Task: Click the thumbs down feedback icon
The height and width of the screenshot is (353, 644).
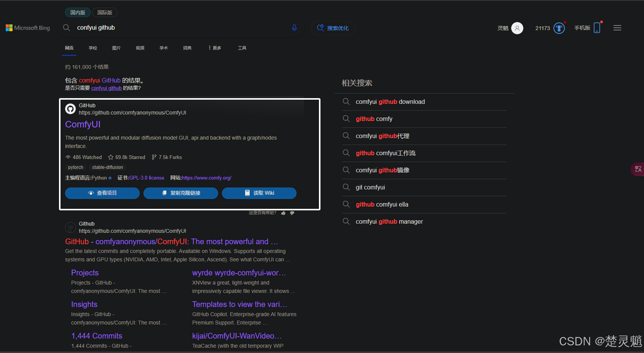Action: (292, 213)
